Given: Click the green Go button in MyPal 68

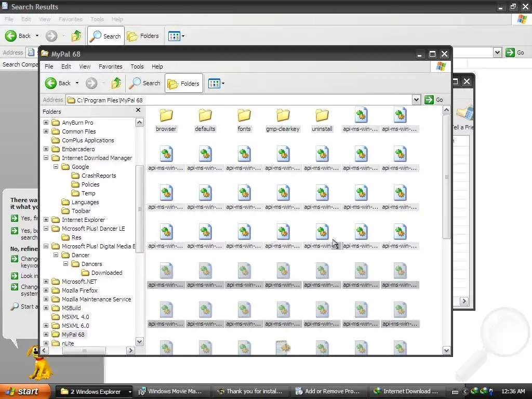Looking at the screenshot, I should coord(434,100).
